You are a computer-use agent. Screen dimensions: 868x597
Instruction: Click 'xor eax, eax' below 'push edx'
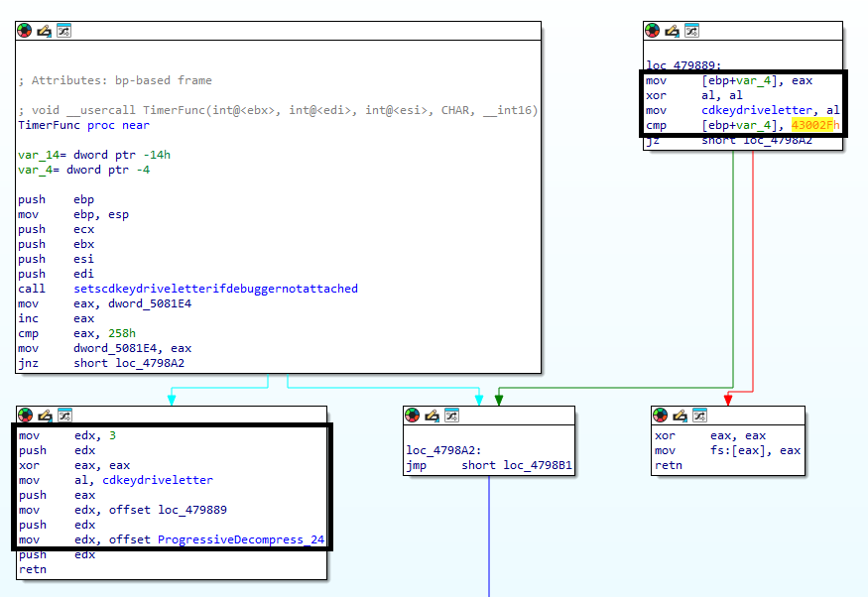[74, 466]
